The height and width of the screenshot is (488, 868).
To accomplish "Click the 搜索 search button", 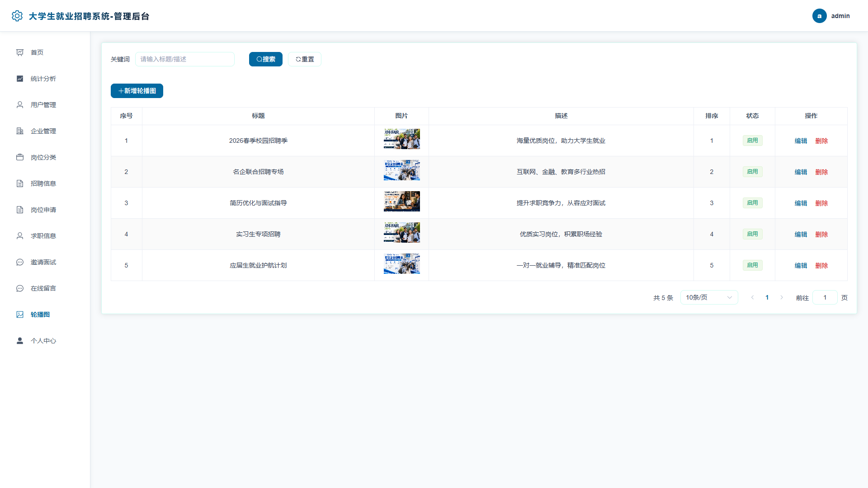I will (265, 59).
